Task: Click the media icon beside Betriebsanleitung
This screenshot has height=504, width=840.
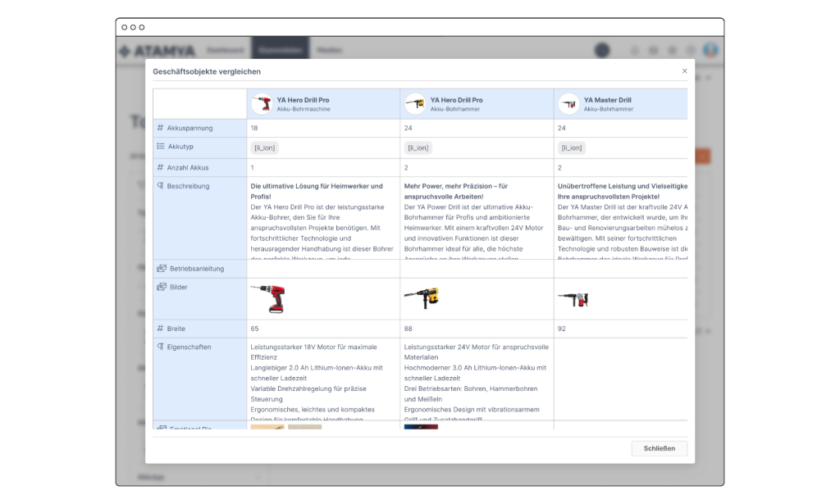Action: click(x=162, y=268)
